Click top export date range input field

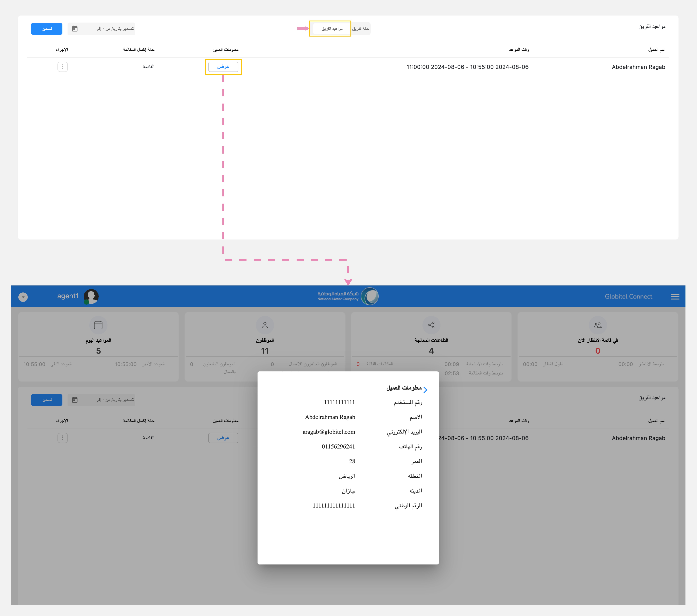pyautogui.click(x=109, y=29)
